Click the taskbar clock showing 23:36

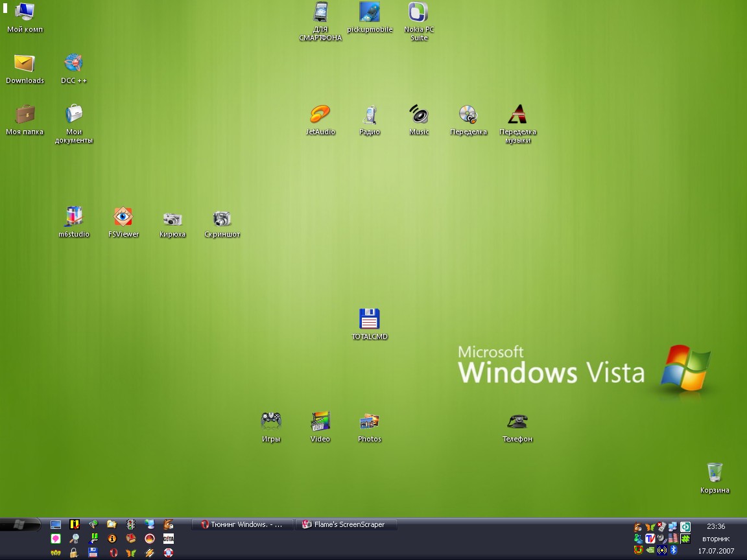pyautogui.click(x=716, y=526)
